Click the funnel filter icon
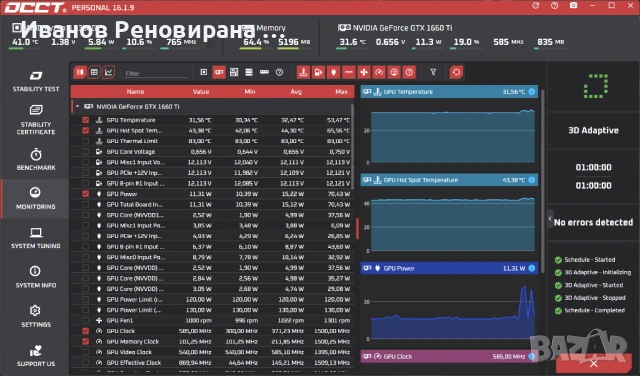This screenshot has width=640, height=376. pyautogui.click(x=433, y=72)
